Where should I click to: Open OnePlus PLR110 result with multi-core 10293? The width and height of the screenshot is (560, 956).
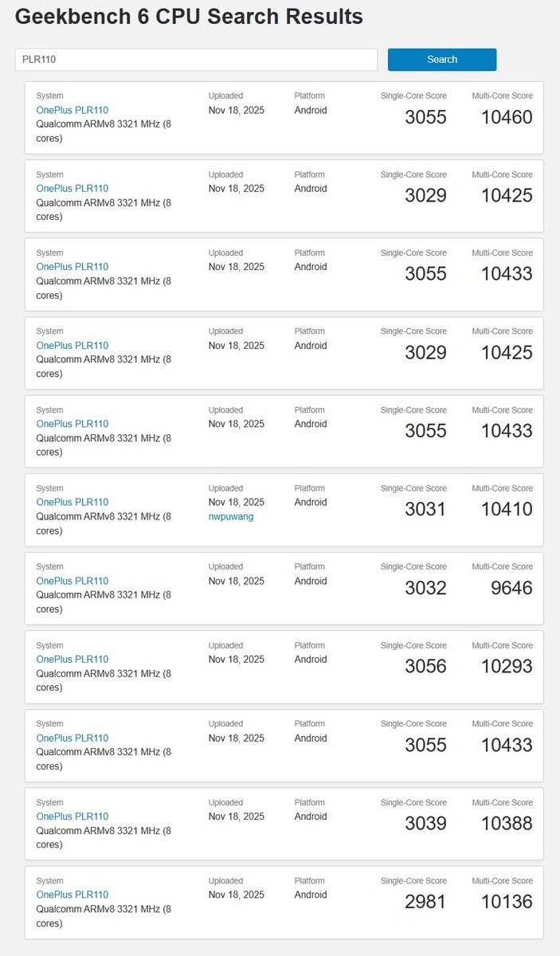[x=72, y=659]
